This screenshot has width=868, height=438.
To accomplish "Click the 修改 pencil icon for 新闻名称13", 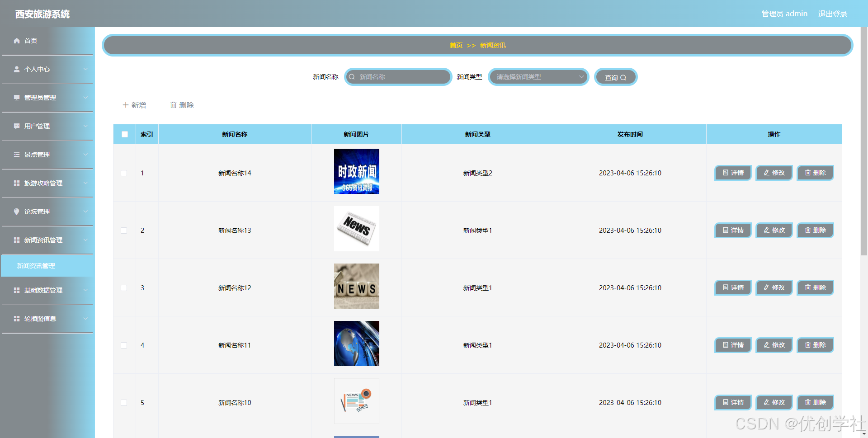I will pos(767,230).
